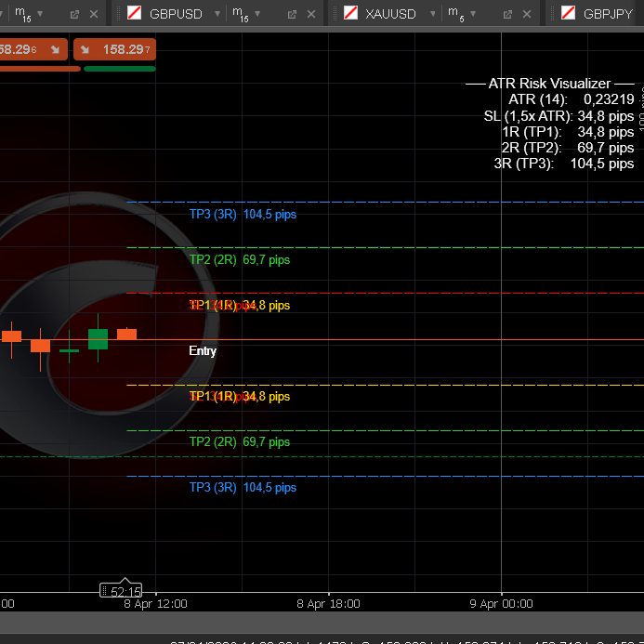Click the horizontal chart scrollbar
The height and width of the screenshot is (644, 644).
(x=322, y=622)
